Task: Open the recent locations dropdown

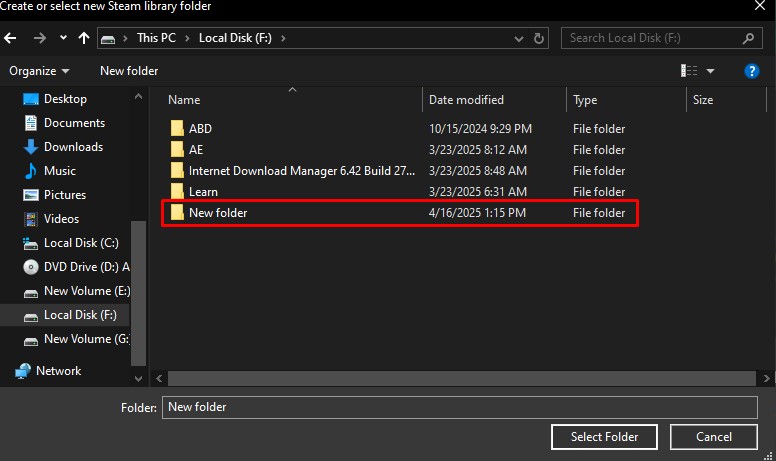Action: (63, 38)
